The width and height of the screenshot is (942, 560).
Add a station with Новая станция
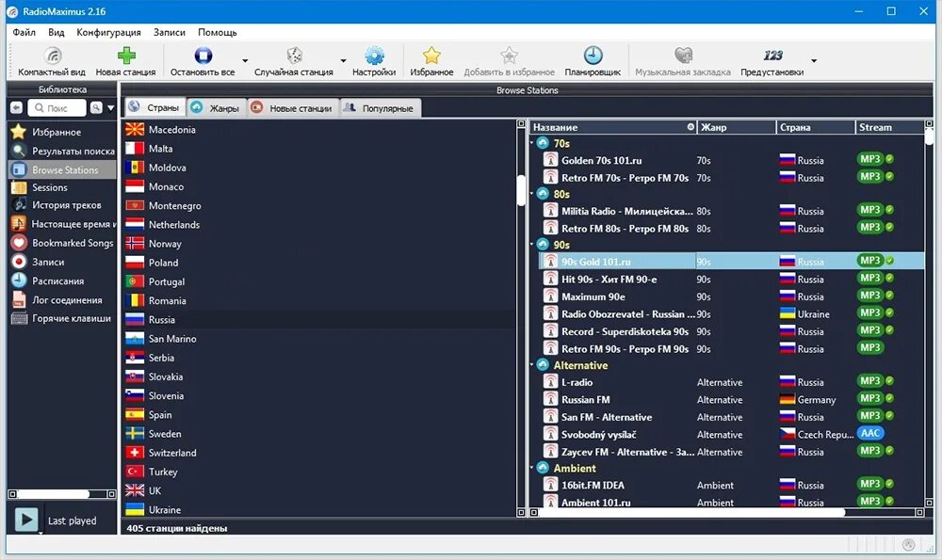tap(125, 62)
